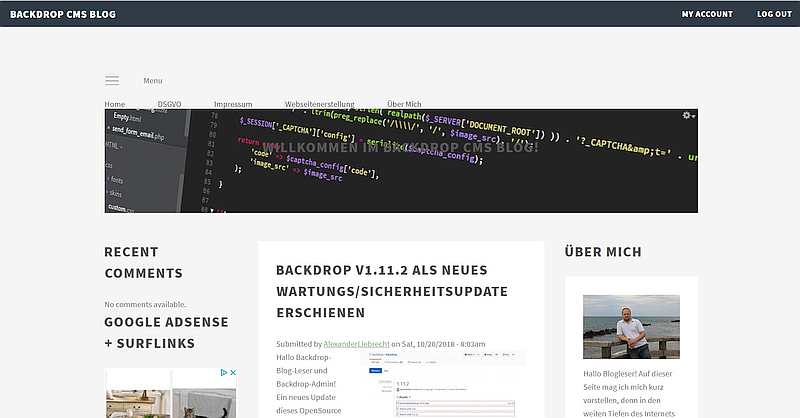Open the DSGVO page
The height and width of the screenshot is (418, 800).
pos(169,104)
